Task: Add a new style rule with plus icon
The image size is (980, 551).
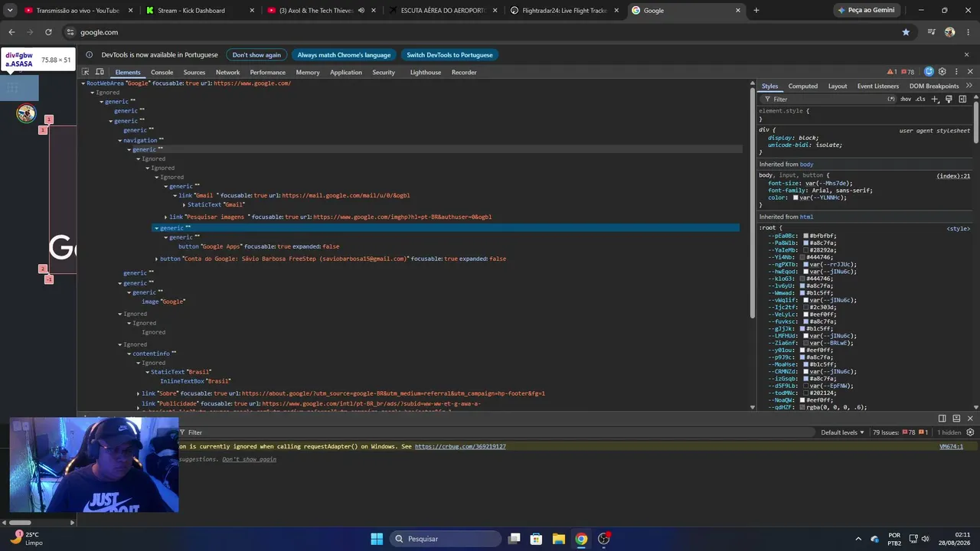Action: (935, 99)
